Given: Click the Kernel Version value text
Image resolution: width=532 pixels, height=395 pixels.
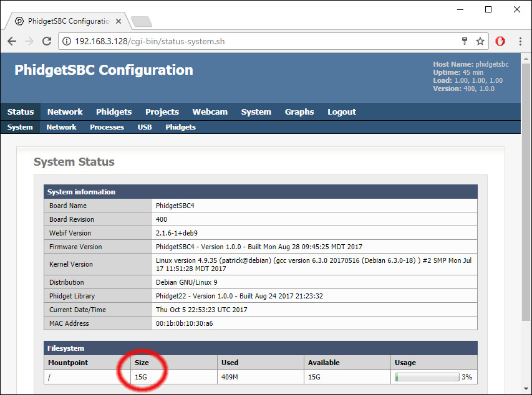Looking at the screenshot, I should [314, 264].
